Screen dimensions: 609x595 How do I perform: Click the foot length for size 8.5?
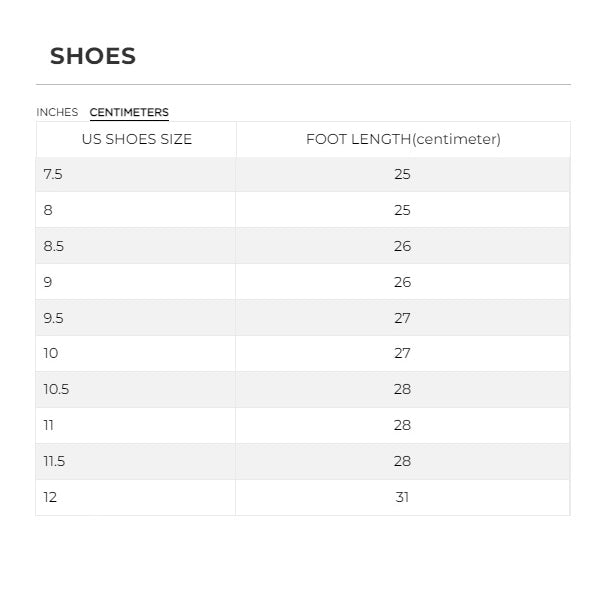pyautogui.click(x=402, y=246)
